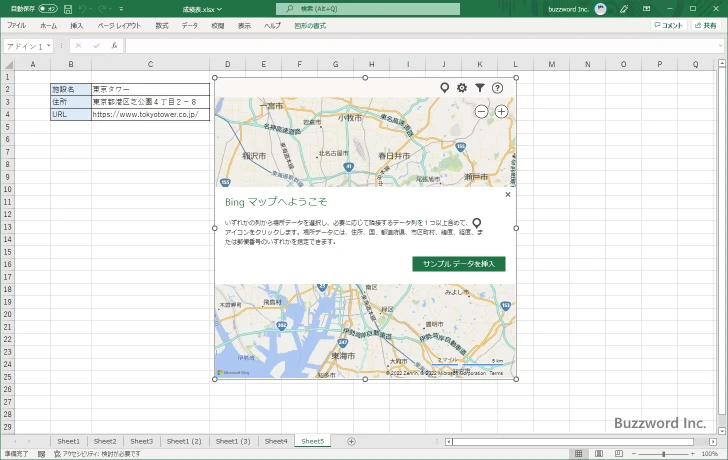Switch to the 図形の書式 tab
The image size is (728, 460).
(x=310, y=26)
